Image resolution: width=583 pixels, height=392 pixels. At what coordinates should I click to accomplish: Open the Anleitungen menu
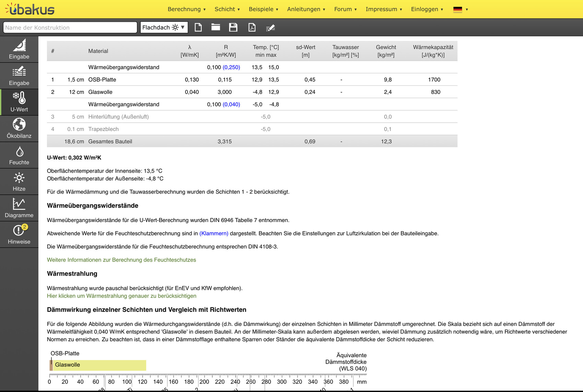(306, 9)
